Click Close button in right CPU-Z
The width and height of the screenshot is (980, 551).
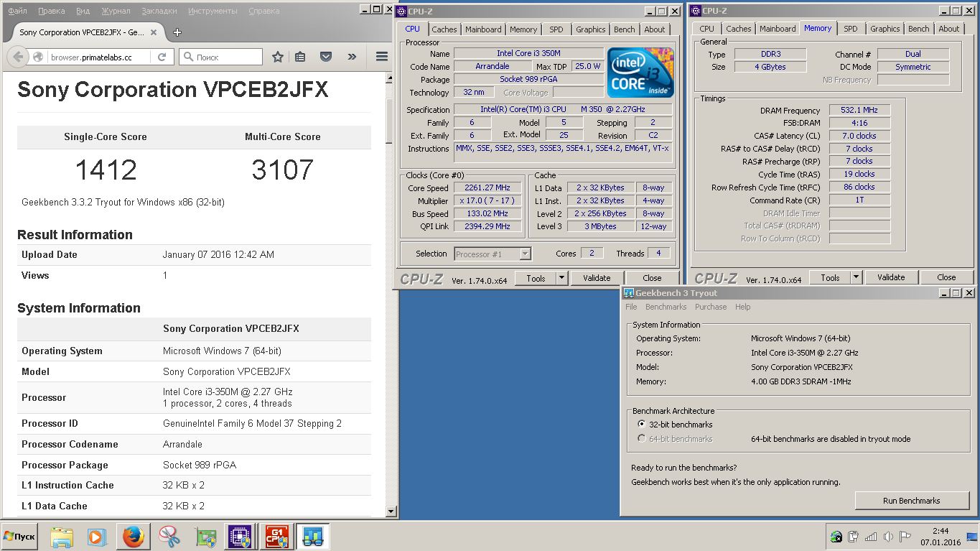click(x=946, y=277)
